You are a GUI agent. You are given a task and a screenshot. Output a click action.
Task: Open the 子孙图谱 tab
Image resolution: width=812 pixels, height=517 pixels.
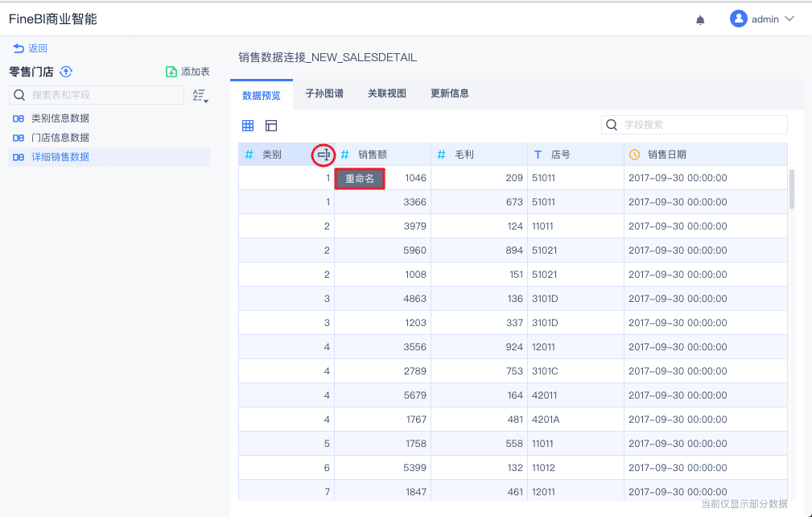[x=324, y=93]
